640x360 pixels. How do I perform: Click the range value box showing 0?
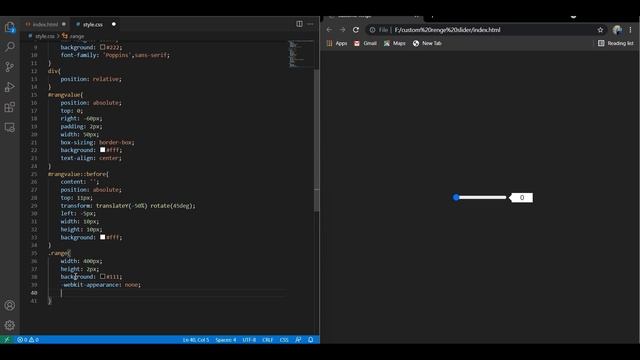(522, 198)
